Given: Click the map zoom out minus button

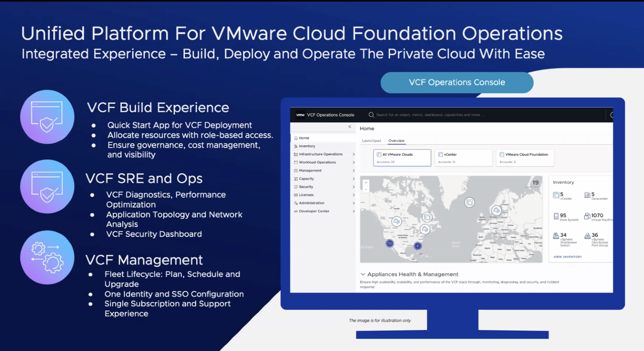Looking at the screenshot, I should coord(366,189).
